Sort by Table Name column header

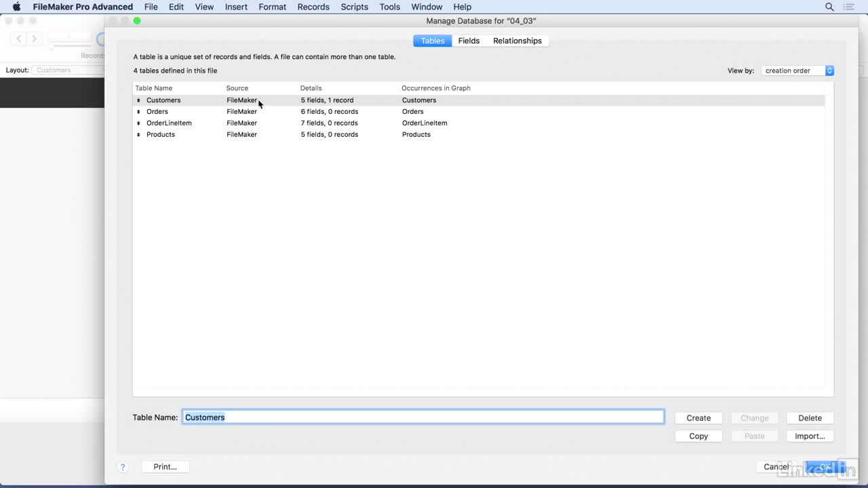(154, 88)
